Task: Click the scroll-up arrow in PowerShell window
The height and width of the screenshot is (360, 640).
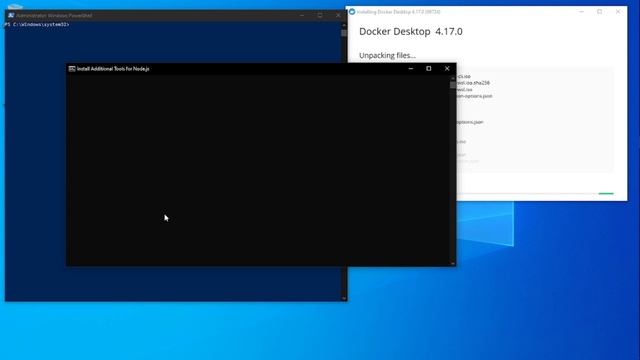Action: [x=344, y=25]
